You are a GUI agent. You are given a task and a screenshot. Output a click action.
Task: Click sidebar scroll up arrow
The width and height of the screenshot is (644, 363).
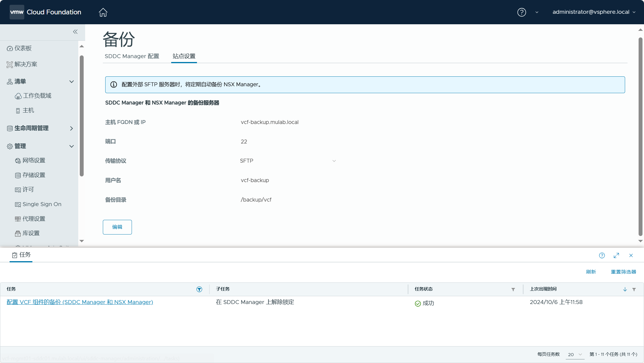coord(82,46)
